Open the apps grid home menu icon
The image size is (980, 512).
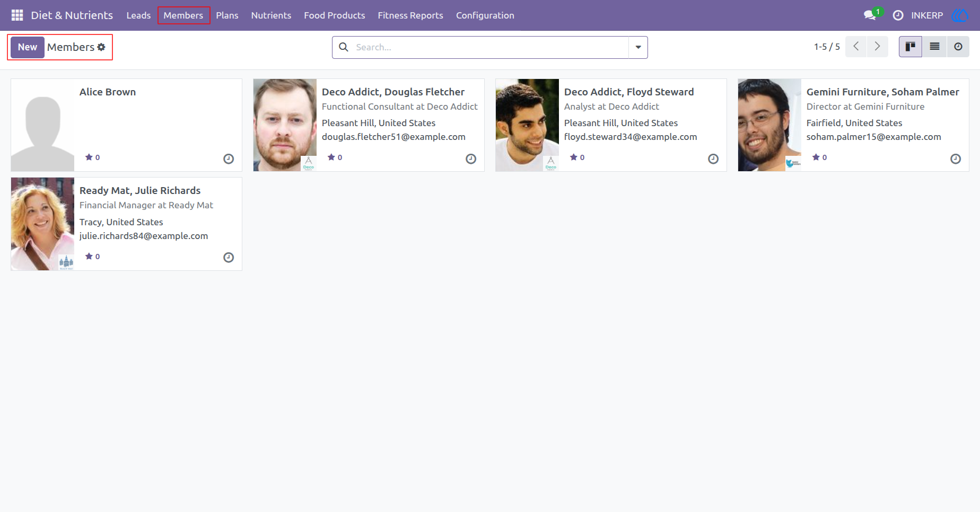[17, 15]
